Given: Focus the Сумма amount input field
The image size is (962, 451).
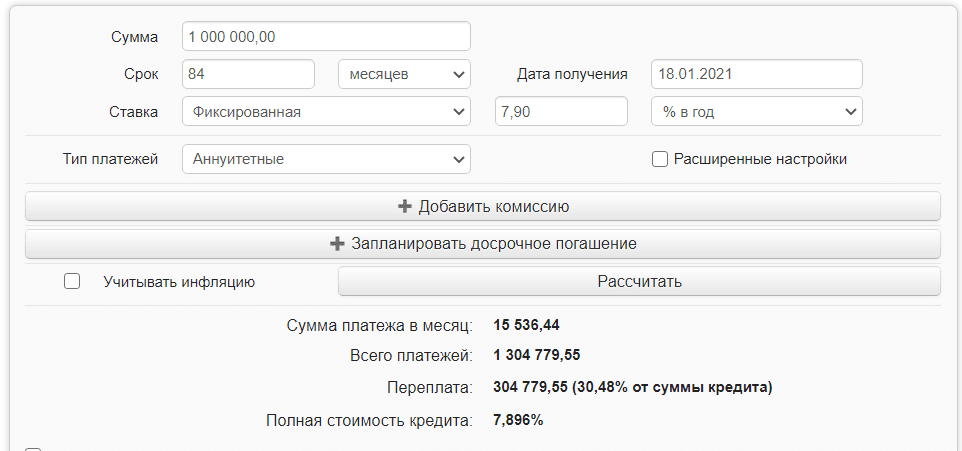Looking at the screenshot, I should 326,37.
